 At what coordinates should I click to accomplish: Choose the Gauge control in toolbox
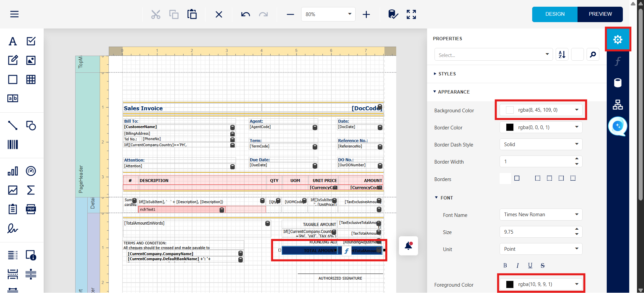point(31,171)
